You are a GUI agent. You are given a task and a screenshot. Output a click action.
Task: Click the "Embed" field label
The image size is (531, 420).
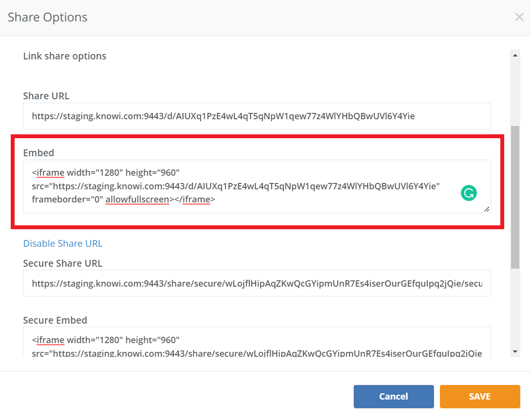pos(38,153)
